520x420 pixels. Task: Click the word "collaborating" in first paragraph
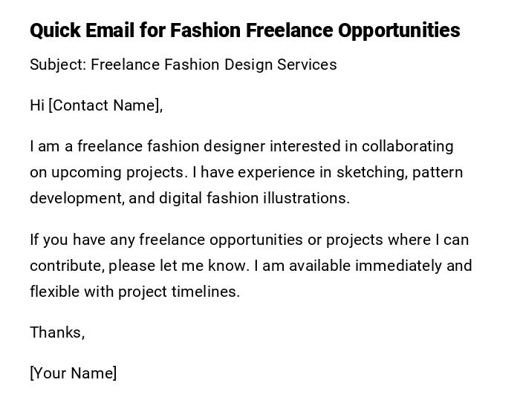coord(407,146)
